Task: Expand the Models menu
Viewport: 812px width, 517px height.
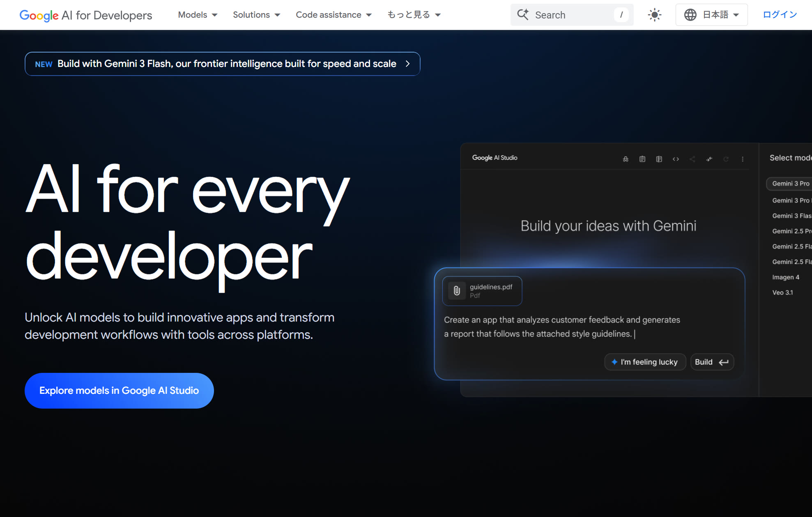Action: pyautogui.click(x=198, y=15)
